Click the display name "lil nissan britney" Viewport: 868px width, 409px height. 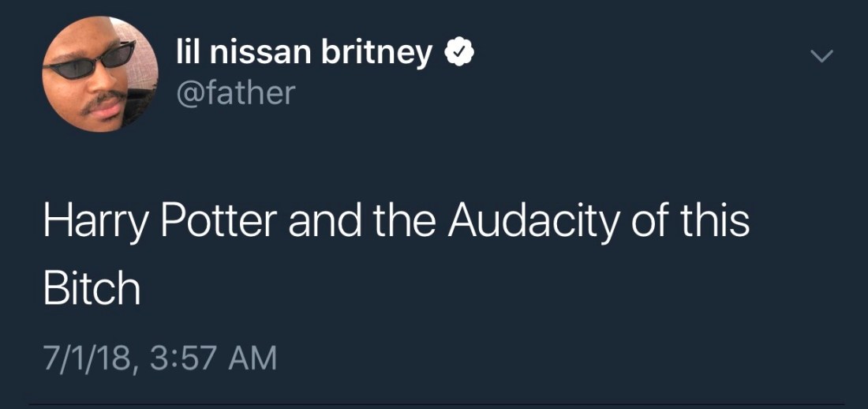302,53
